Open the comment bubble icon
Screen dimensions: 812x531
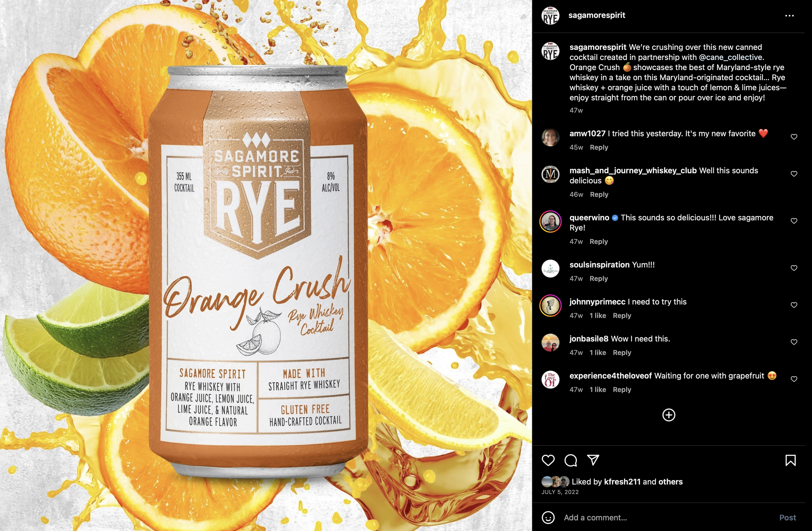pos(570,460)
